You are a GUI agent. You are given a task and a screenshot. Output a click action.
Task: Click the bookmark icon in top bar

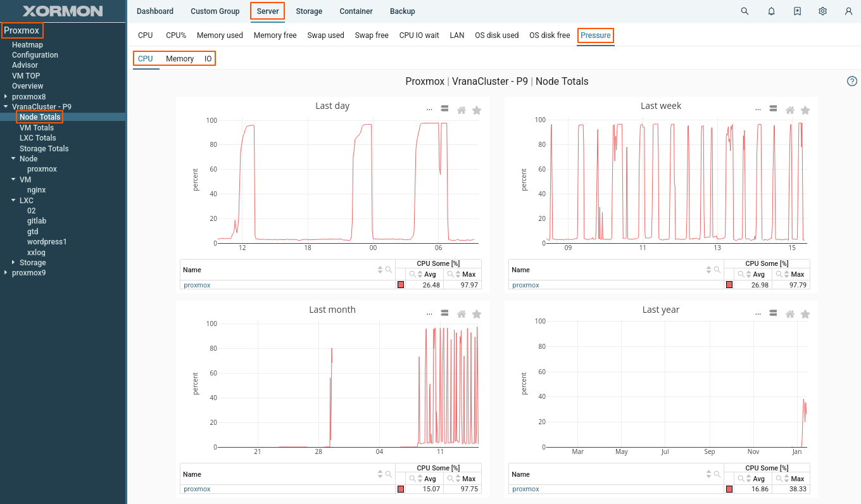click(x=797, y=11)
